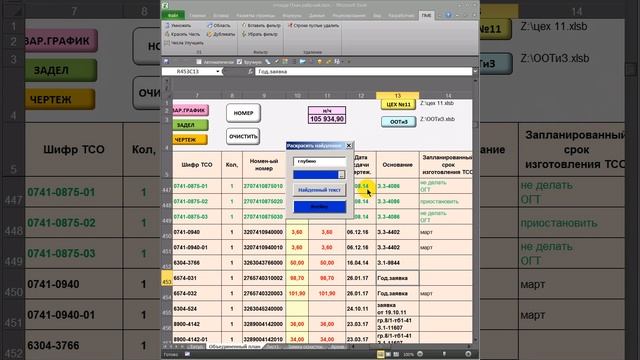The height and width of the screenshot is (360, 640).
Task: Select cell 0741-0875-01 in row 447
Action: [x=197, y=186]
